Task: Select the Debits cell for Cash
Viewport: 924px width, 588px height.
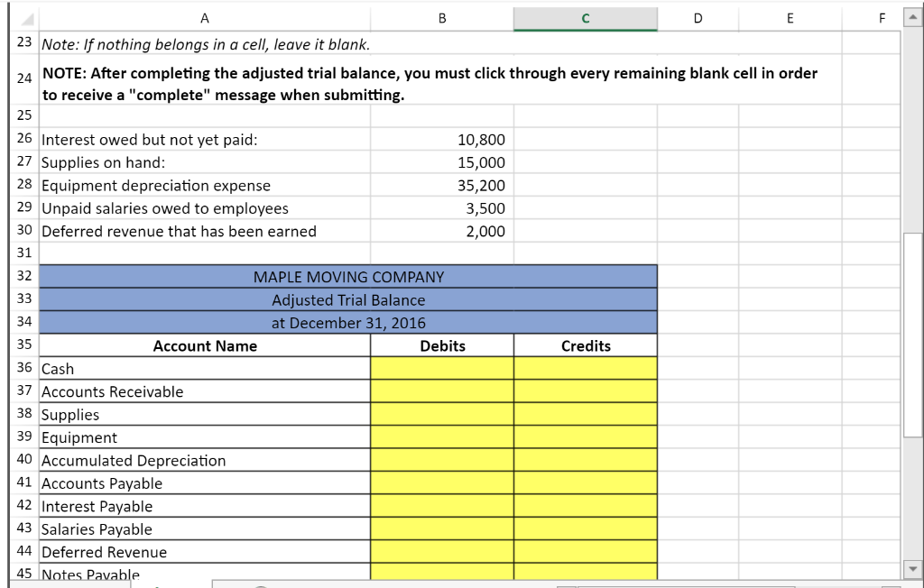Action: click(x=441, y=369)
